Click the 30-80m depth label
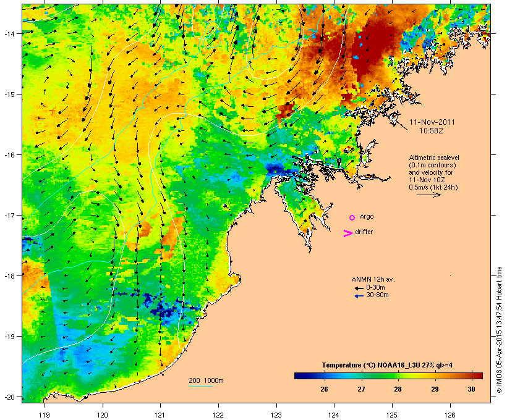The height and width of the screenshot is (420, 507). point(377,295)
